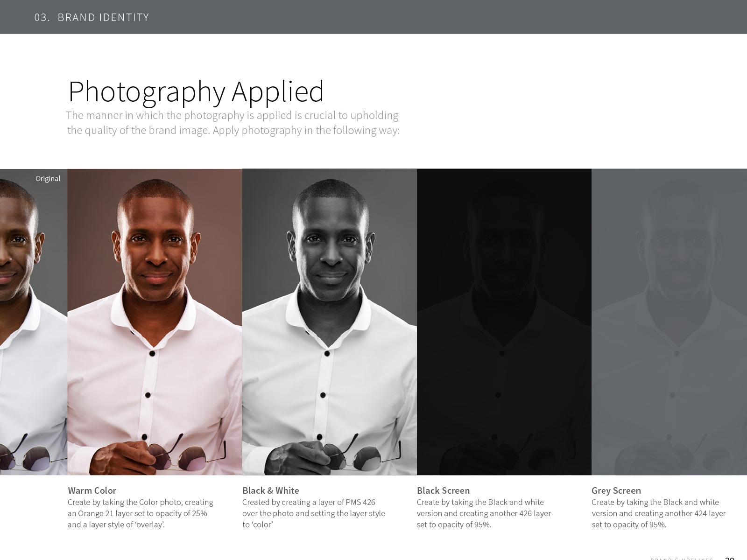Viewport: 747px width, 560px height.
Task: Click the "Black & White" caption heading
Action: 270,490
